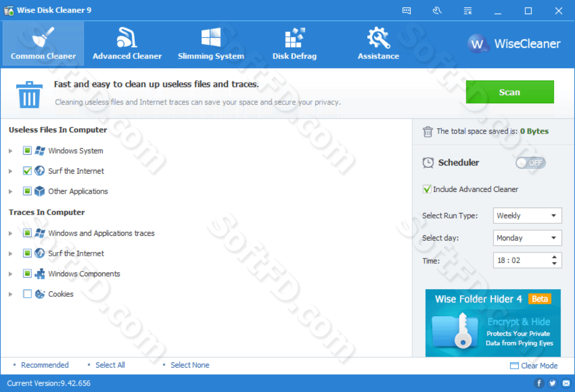This screenshot has width=575, height=392.
Task: Click the Cookies label
Action: [61, 294]
